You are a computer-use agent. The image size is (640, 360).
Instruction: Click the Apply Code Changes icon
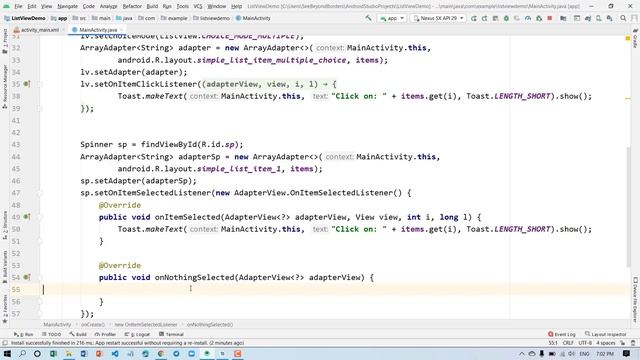495,18
